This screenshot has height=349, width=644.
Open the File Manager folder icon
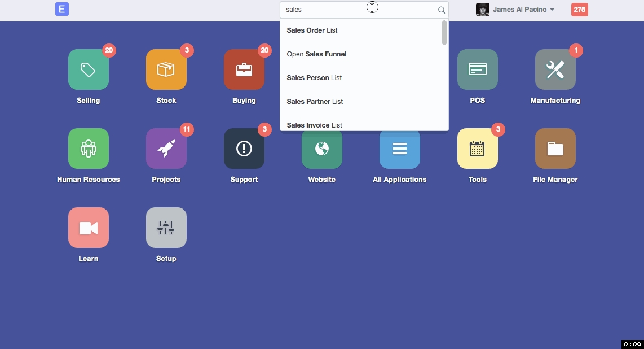(x=555, y=149)
